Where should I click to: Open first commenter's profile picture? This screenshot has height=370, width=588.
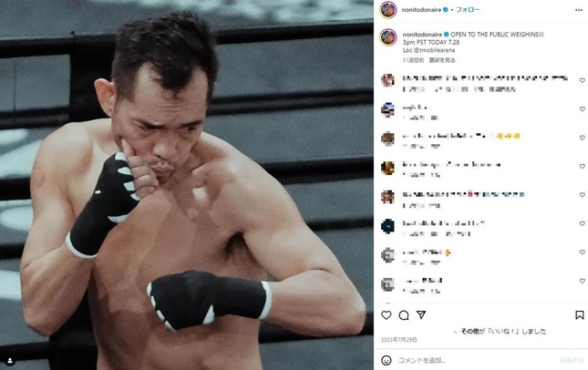click(x=387, y=80)
